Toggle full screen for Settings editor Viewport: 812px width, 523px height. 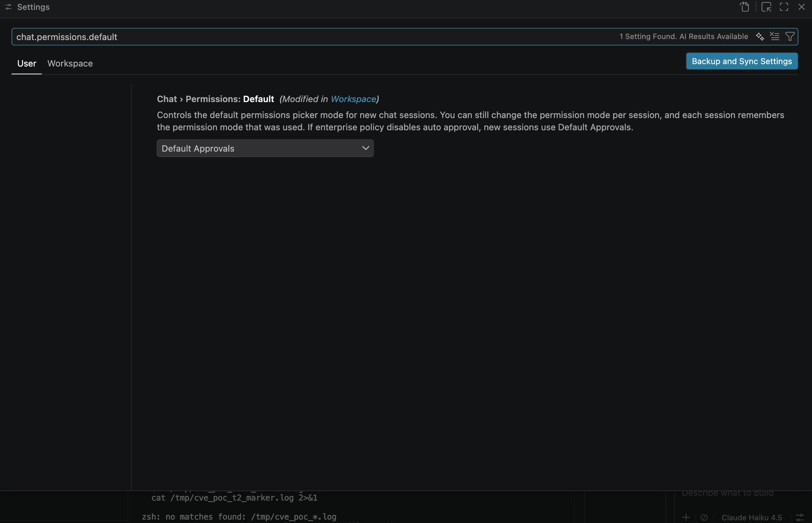[784, 7]
